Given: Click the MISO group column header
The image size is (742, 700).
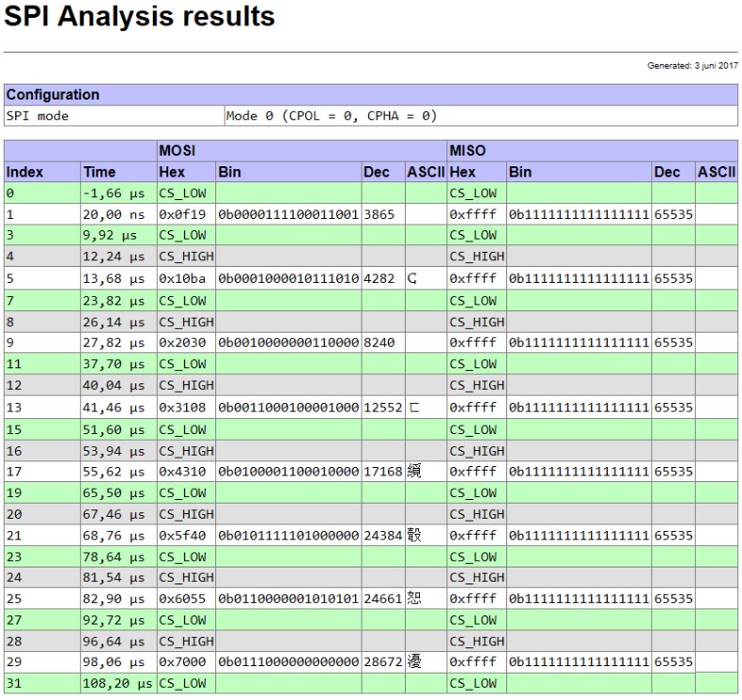Looking at the screenshot, I should [x=469, y=150].
